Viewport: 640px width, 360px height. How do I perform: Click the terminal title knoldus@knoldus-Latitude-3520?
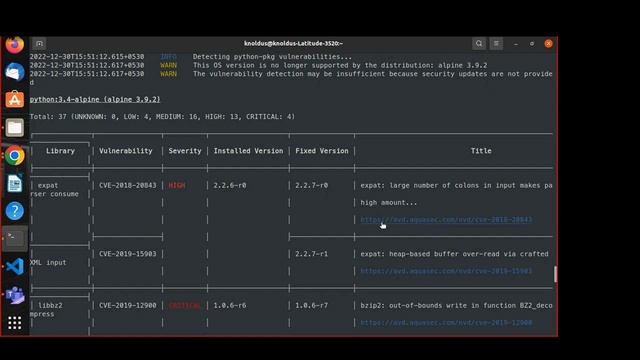tap(293, 43)
